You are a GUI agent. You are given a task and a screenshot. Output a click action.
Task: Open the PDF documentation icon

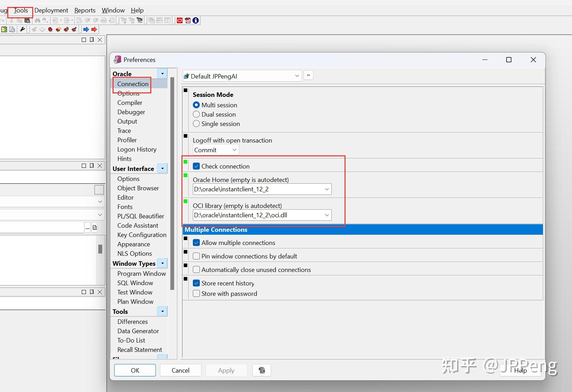point(187,21)
